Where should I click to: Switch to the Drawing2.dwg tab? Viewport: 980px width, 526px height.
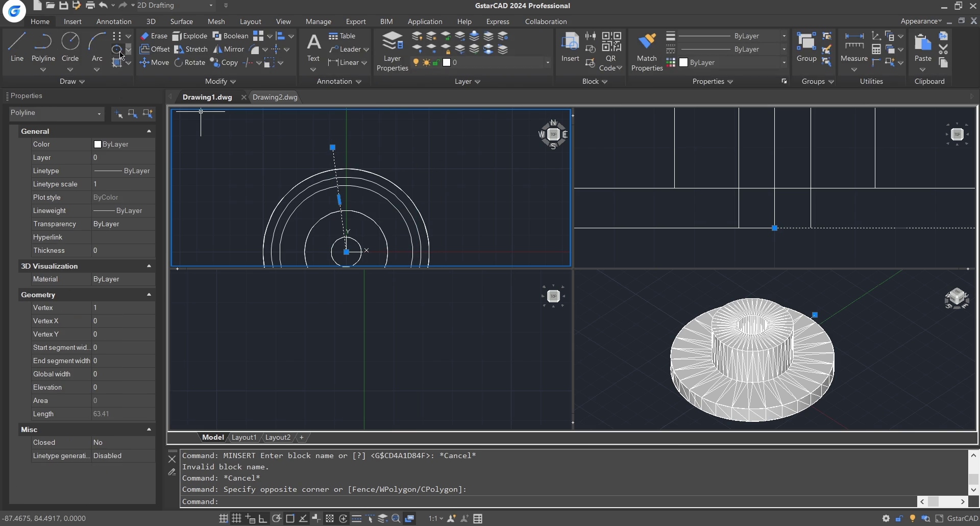(x=275, y=97)
